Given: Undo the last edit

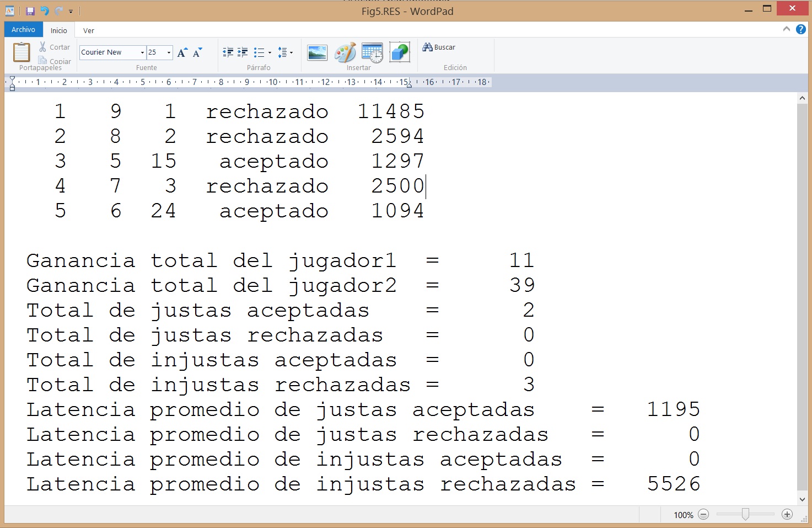Looking at the screenshot, I should click(44, 10).
